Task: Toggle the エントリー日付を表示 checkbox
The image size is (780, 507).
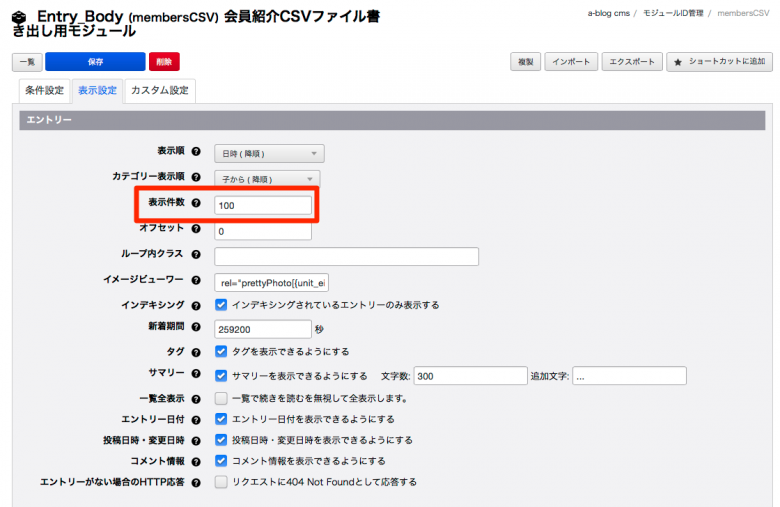Action: point(221,419)
